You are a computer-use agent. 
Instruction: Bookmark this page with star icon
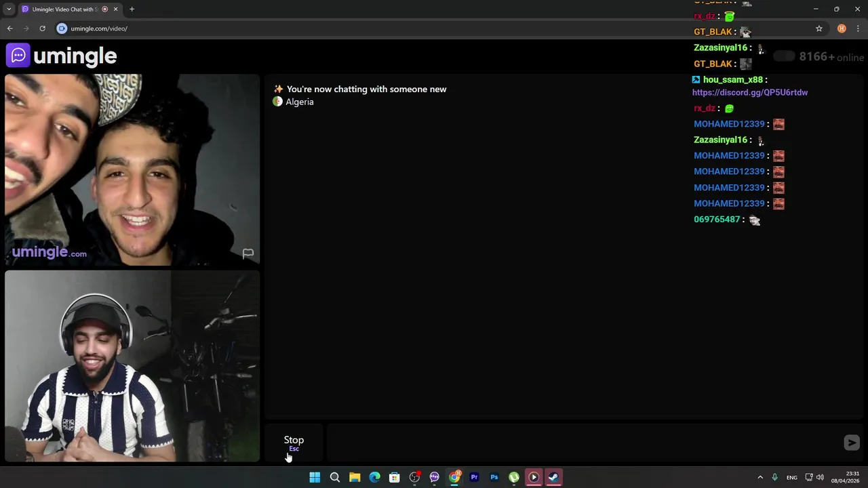coord(819,28)
